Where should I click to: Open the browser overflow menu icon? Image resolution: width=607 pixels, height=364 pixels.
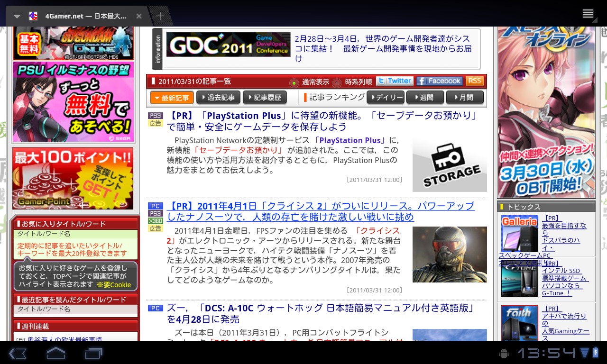[588, 14]
